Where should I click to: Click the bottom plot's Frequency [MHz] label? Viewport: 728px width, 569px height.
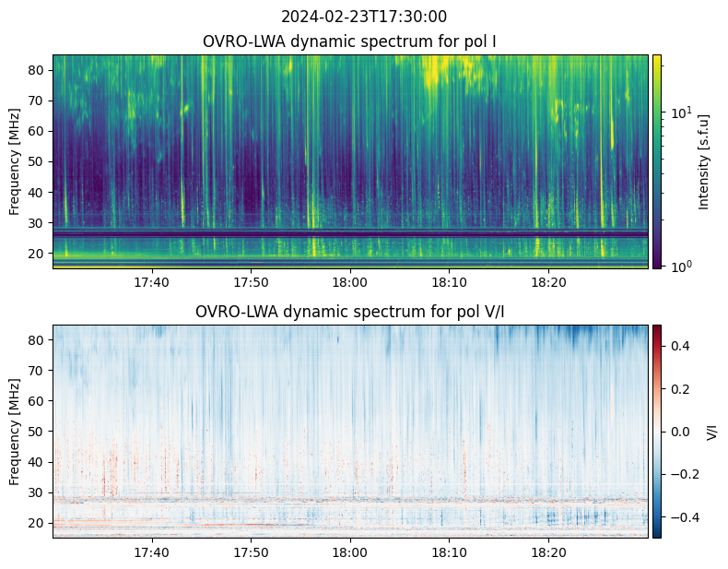pyautogui.click(x=15, y=431)
